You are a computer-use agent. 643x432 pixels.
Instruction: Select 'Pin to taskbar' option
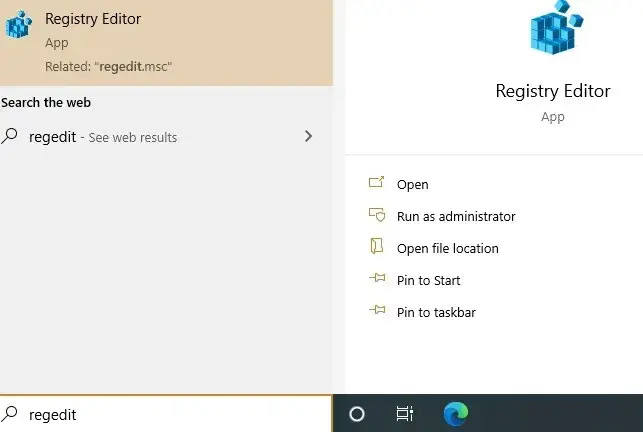pos(436,312)
